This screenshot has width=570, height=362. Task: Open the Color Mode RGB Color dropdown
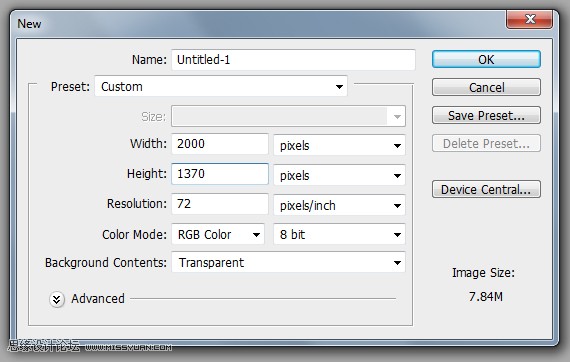point(218,234)
